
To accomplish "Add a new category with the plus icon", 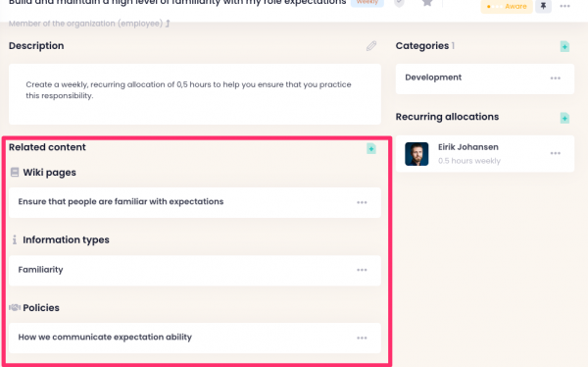I will (564, 46).
